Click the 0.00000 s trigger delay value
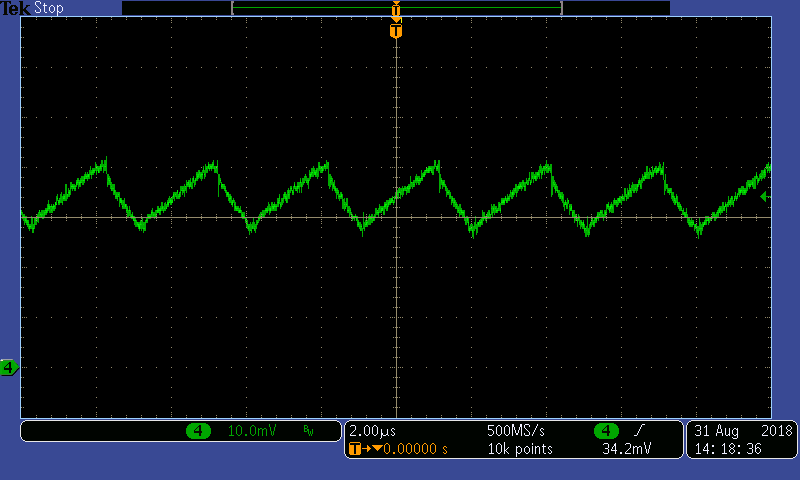Image resolution: width=800 pixels, height=480 pixels. pos(415,449)
